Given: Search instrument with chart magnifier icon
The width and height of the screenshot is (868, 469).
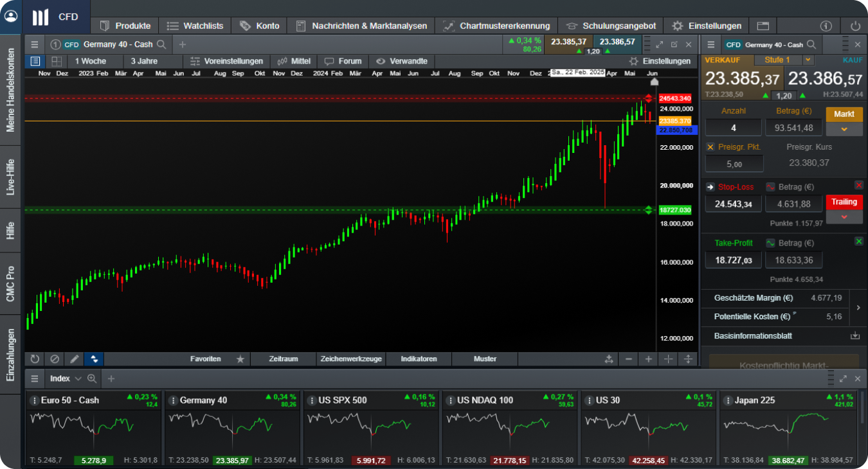Looking at the screenshot, I should pos(161,44).
